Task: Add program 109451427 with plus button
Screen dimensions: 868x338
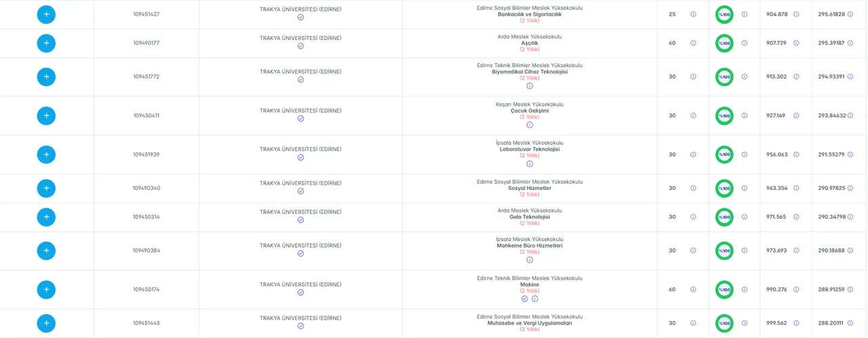Action: (x=46, y=14)
